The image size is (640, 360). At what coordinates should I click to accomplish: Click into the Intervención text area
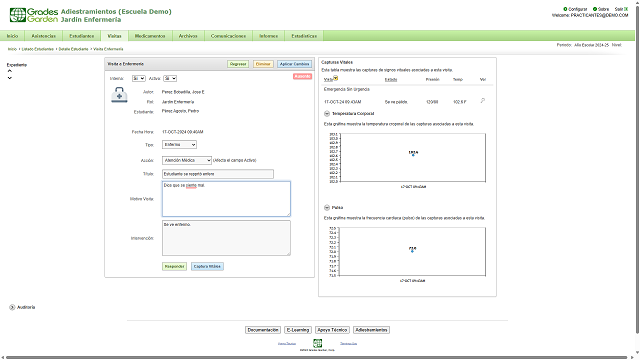(x=226, y=238)
